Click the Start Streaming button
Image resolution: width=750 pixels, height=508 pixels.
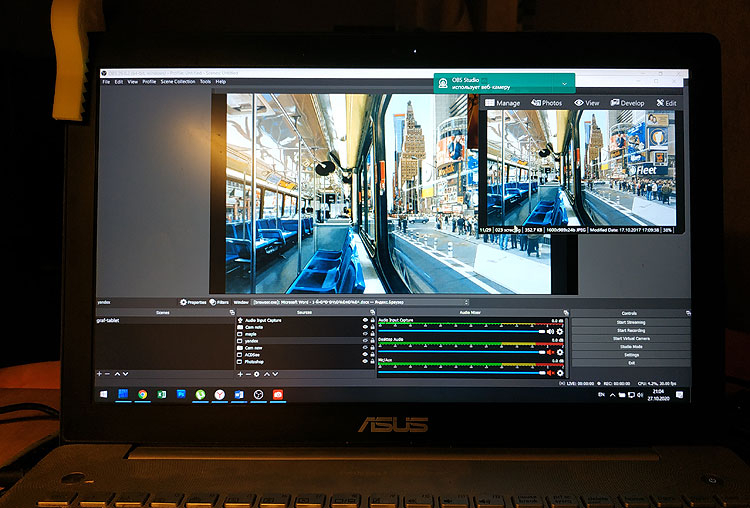(630, 322)
